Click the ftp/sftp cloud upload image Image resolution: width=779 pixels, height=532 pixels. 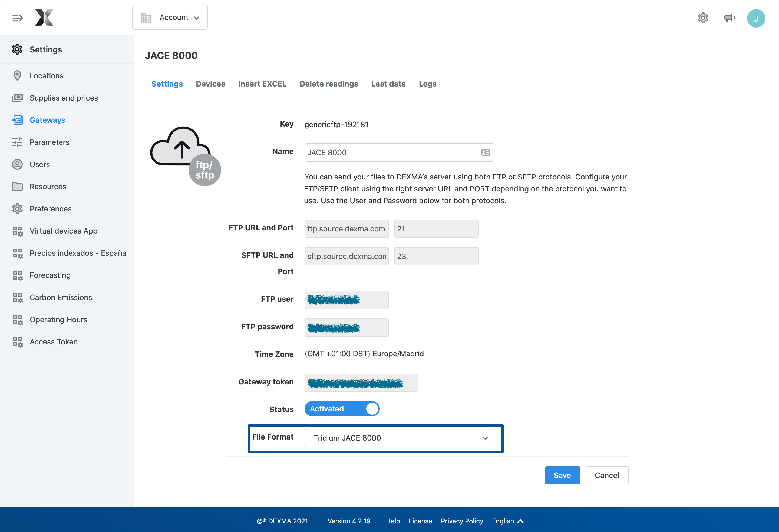pos(185,156)
